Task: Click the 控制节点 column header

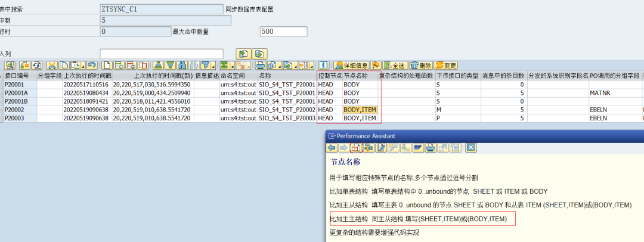Action: pos(330,76)
